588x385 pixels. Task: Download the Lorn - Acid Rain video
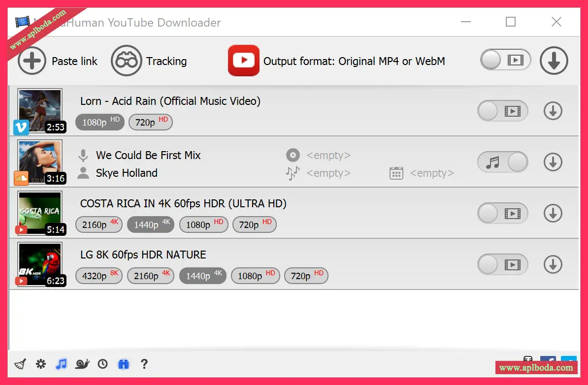553,111
